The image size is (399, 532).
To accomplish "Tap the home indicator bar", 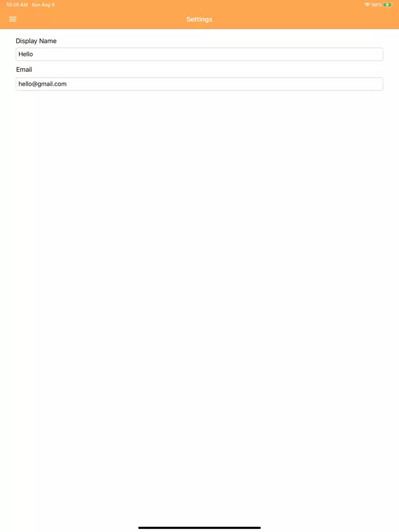I will 199,528.
